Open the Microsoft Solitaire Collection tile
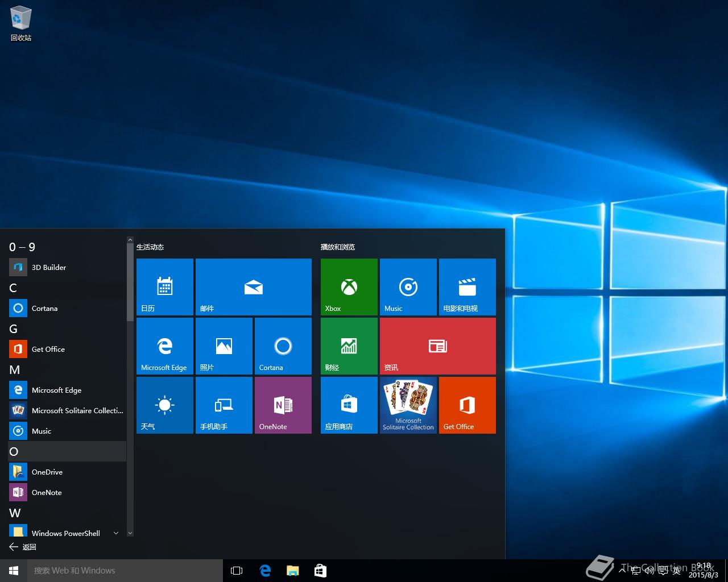728x582 pixels. (408, 405)
